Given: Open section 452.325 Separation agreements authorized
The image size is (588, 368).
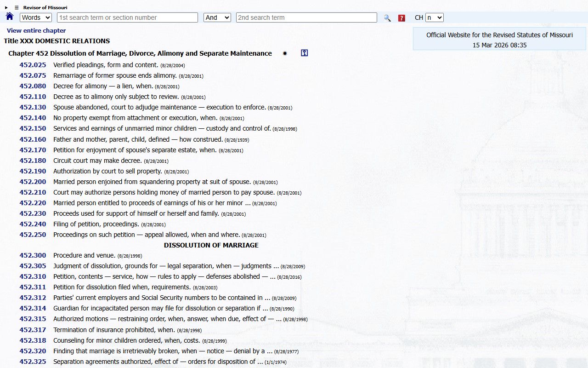Looking at the screenshot, I should 33,362.
